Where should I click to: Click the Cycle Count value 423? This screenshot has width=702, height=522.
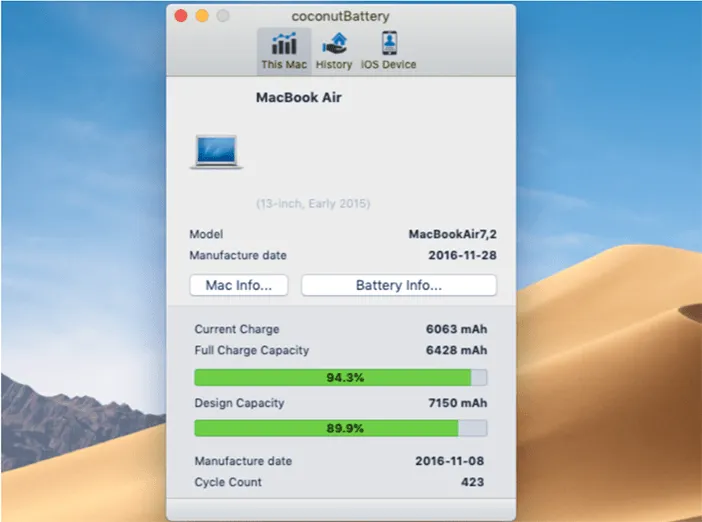point(473,482)
